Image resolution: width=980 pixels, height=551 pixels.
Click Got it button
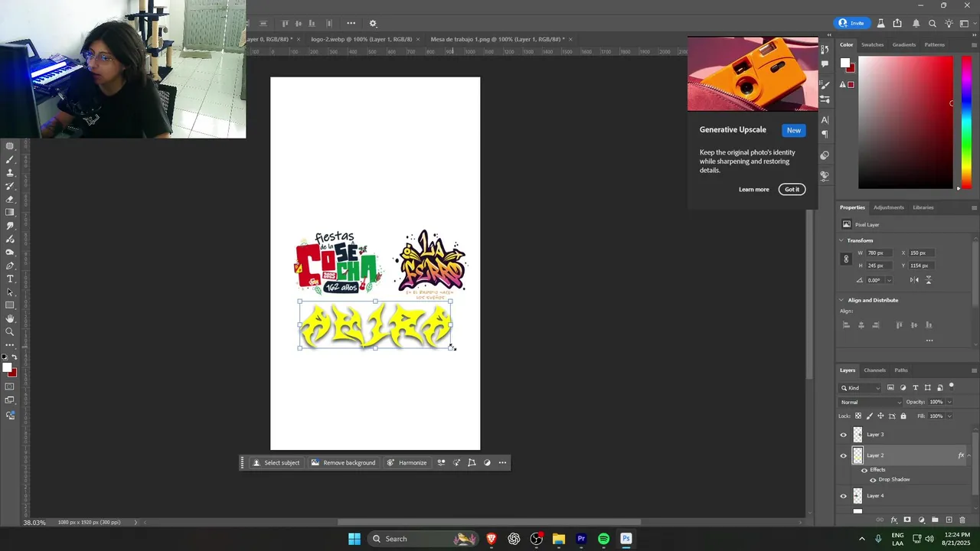pos(792,190)
